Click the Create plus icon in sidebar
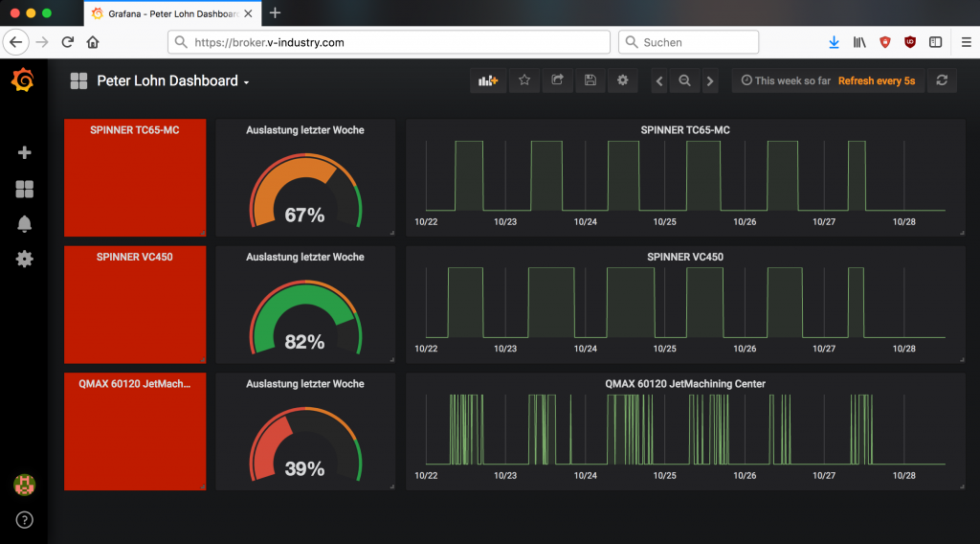980x544 pixels. click(x=24, y=152)
